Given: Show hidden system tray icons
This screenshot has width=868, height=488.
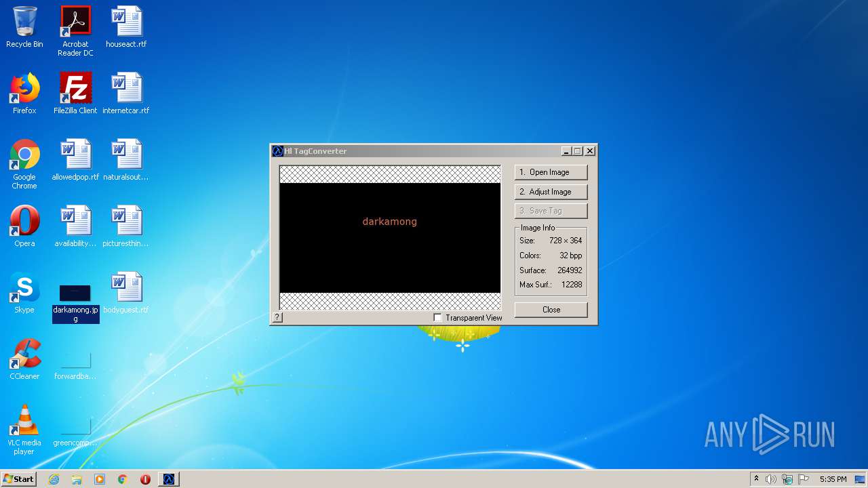Looking at the screenshot, I should coord(756,479).
